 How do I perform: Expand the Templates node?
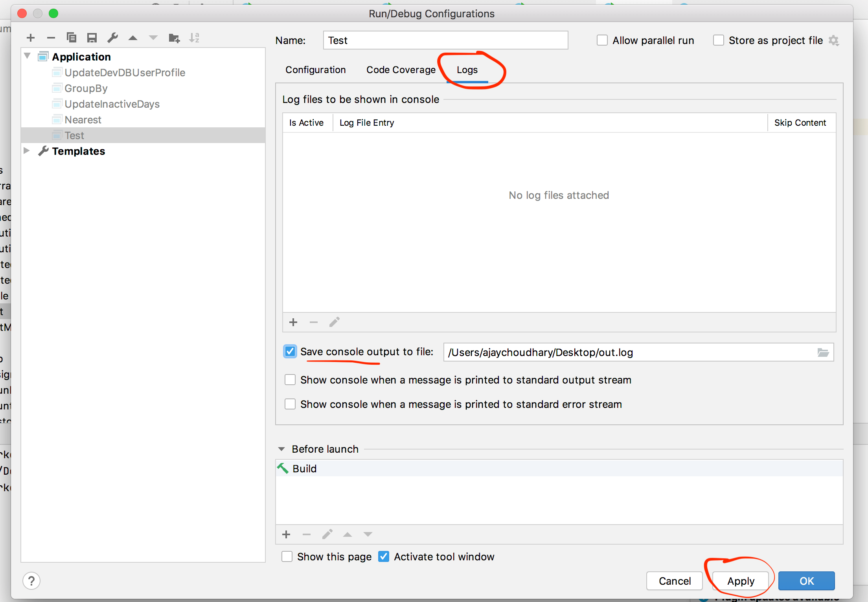tap(27, 150)
